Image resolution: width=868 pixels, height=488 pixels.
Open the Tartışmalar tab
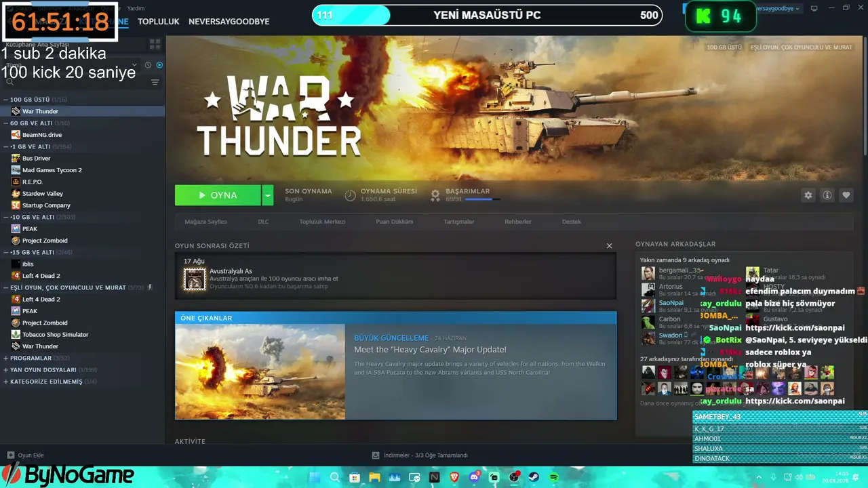point(459,222)
